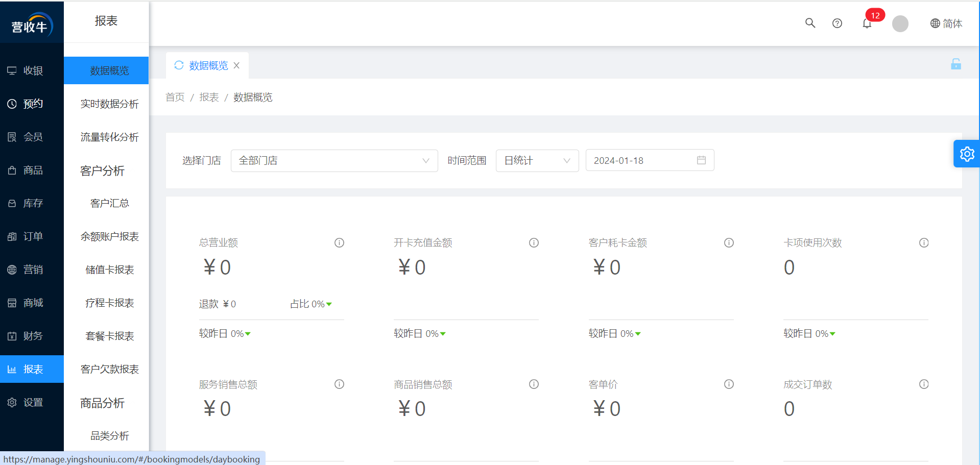This screenshot has width=980, height=465.
Task: Open 库存 in the main sidebar
Action: [32, 203]
